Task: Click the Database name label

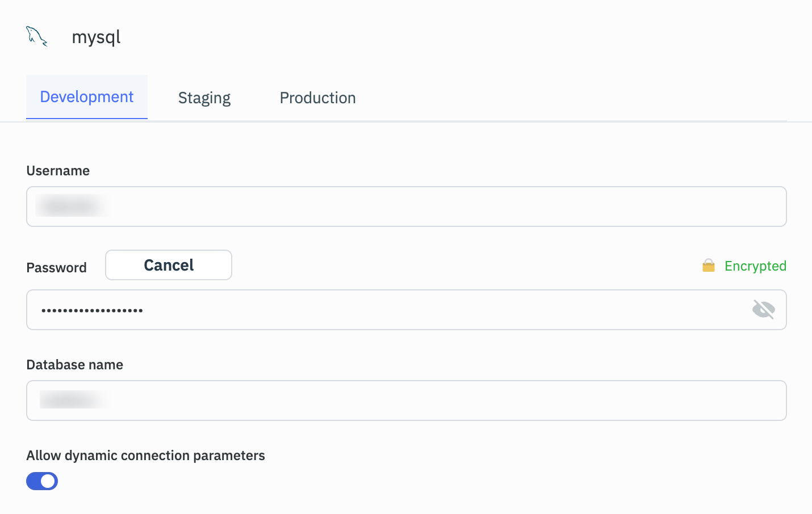Action: tap(74, 365)
